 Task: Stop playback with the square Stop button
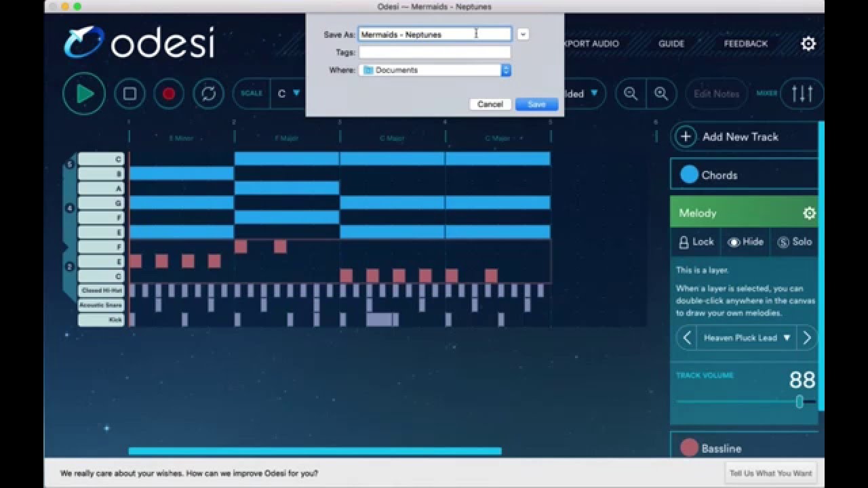click(130, 94)
